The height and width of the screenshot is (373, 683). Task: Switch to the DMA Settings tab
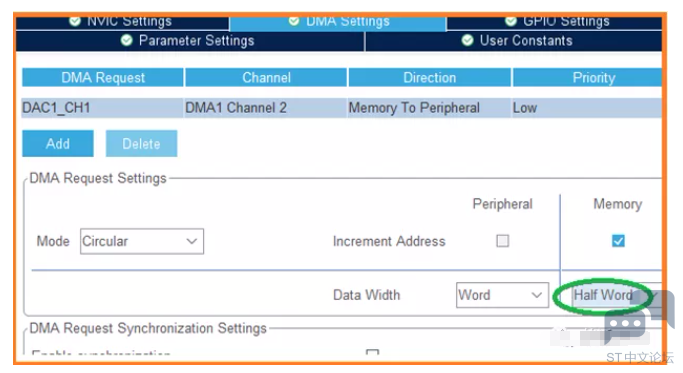coord(338,23)
